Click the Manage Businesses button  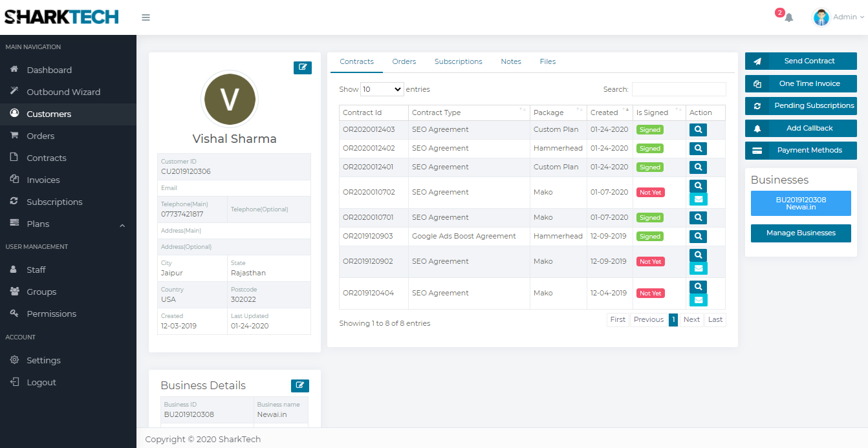coord(801,233)
